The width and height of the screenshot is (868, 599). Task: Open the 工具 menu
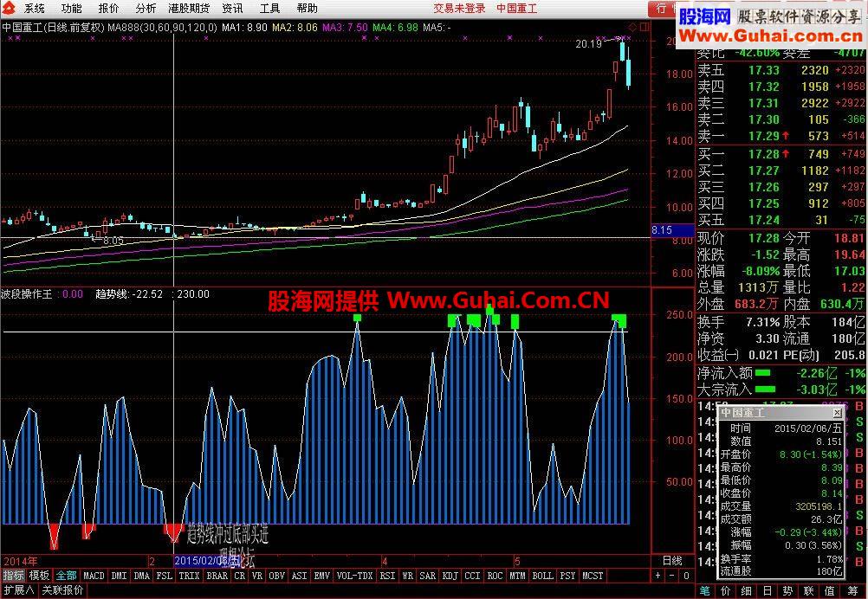tap(269, 9)
